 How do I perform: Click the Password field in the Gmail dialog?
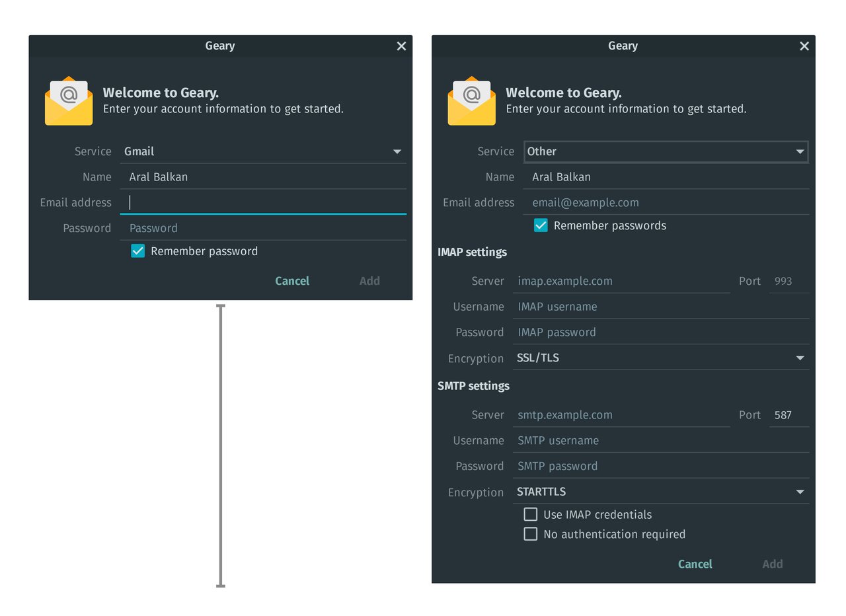pyautogui.click(x=263, y=228)
